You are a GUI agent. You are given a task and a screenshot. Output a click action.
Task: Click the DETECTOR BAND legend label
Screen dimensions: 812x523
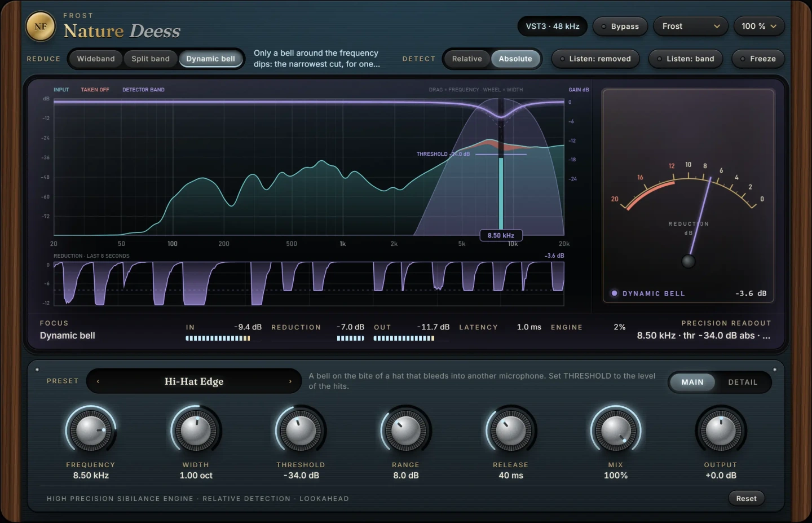[144, 90]
